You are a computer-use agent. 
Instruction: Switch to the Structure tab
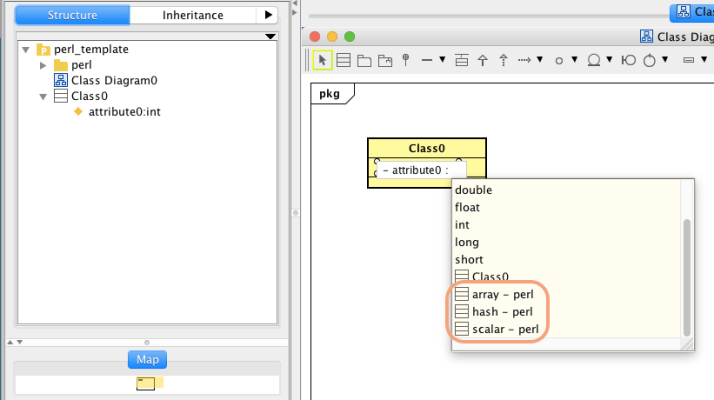[x=72, y=15]
